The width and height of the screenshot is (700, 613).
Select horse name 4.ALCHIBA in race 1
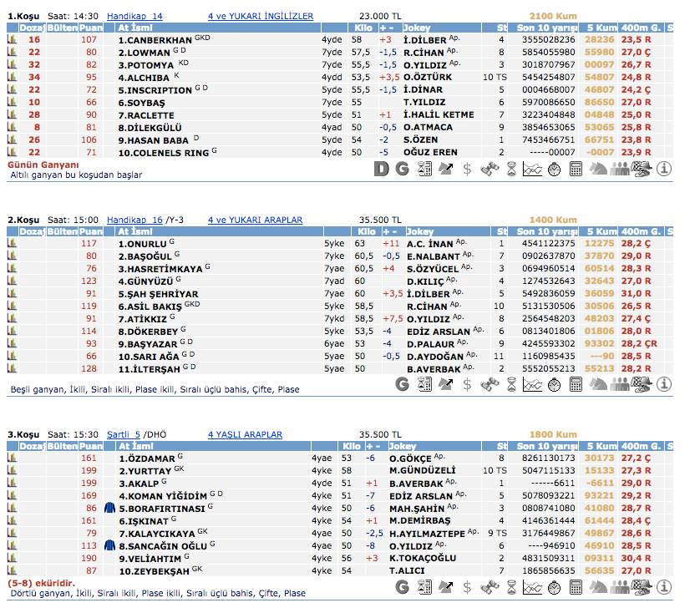[x=146, y=77]
